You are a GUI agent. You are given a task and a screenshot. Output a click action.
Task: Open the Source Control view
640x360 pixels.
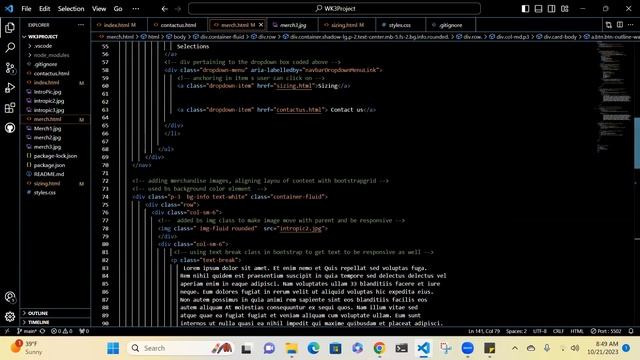tap(10, 68)
